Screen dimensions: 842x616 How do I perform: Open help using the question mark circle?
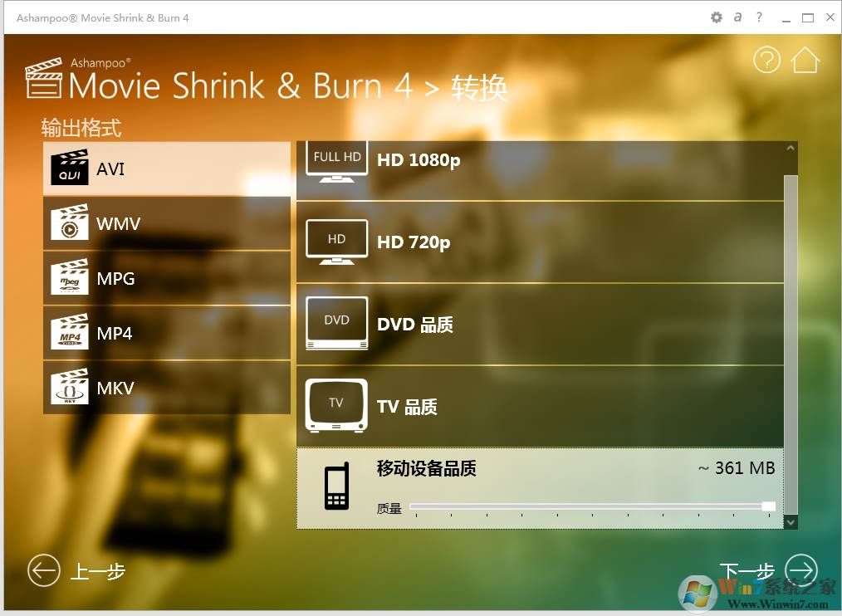tap(766, 59)
